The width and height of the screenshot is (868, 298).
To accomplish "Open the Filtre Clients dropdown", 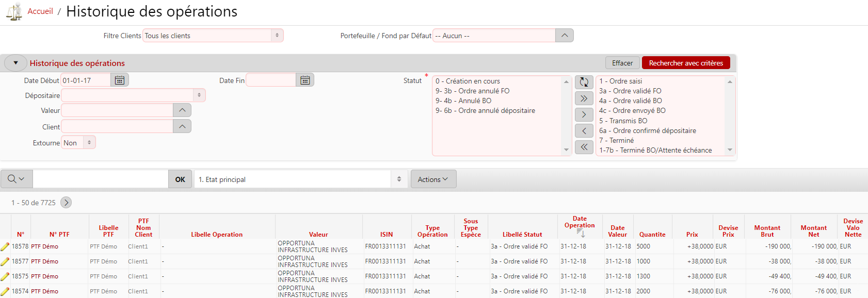I will pos(213,36).
